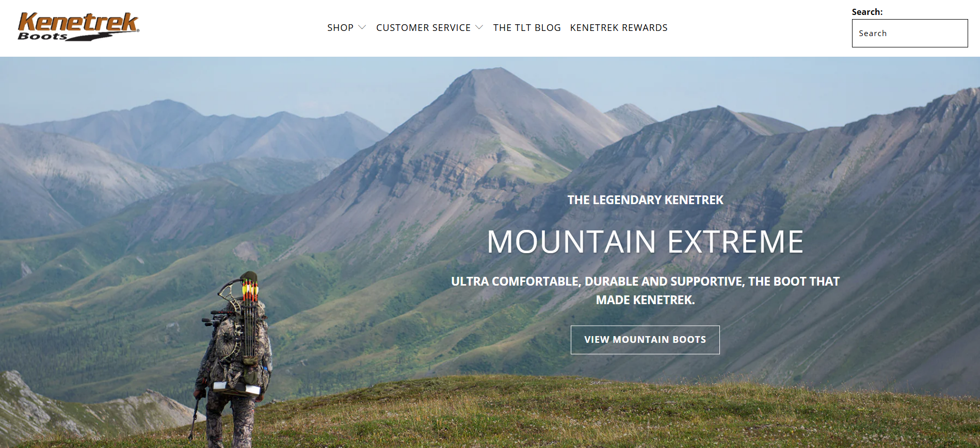Click the "Boots" word in the logo
Viewport: 980px width, 448px height.
click(x=42, y=36)
